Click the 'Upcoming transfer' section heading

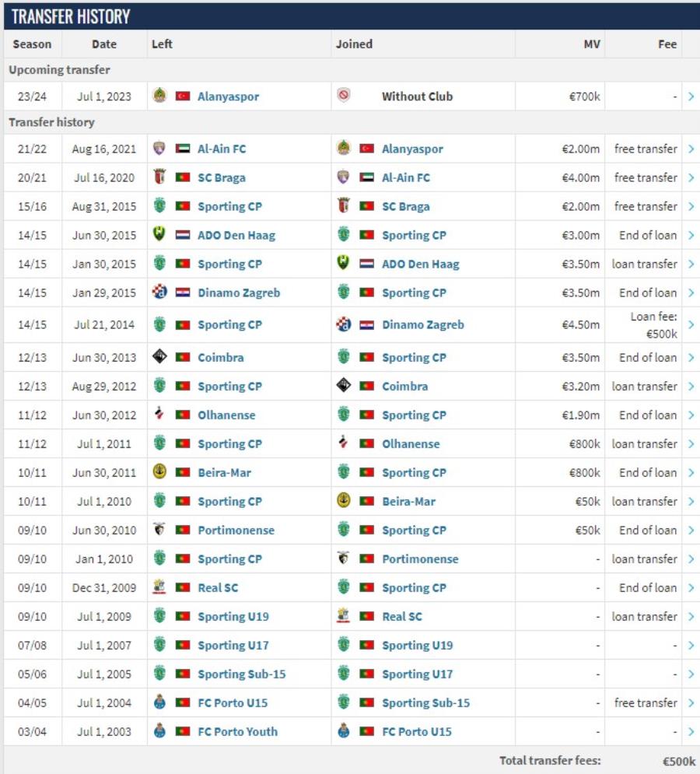click(x=59, y=69)
